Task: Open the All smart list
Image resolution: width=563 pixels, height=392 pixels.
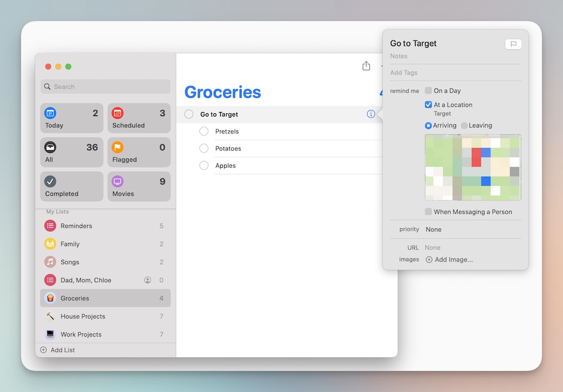Action: point(72,152)
